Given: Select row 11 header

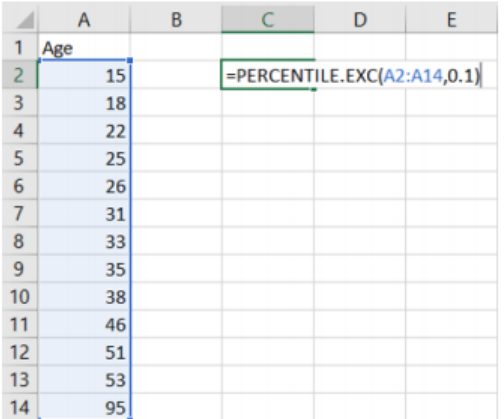Looking at the screenshot, I should pyautogui.click(x=19, y=324).
